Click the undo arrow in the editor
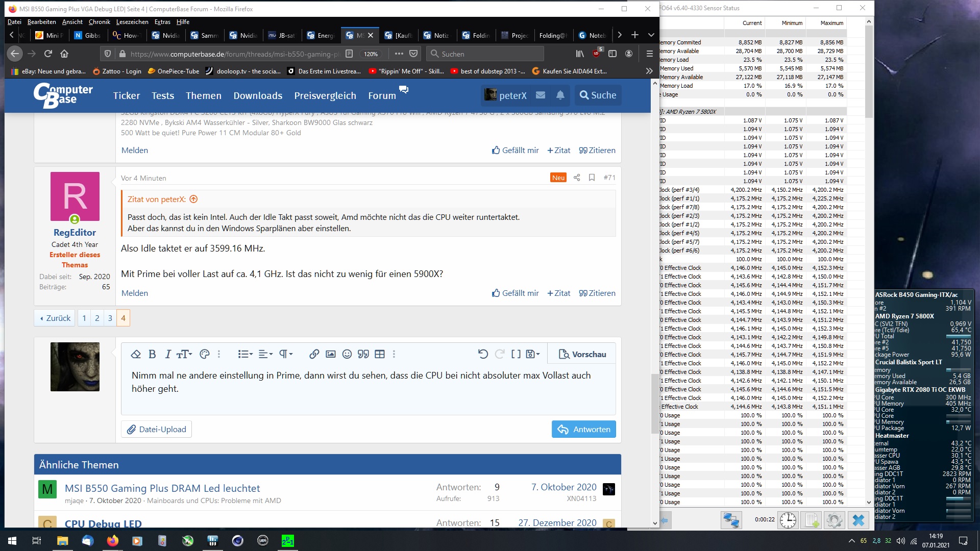The height and width of the screenshot is (551, 980). point(482,354)
